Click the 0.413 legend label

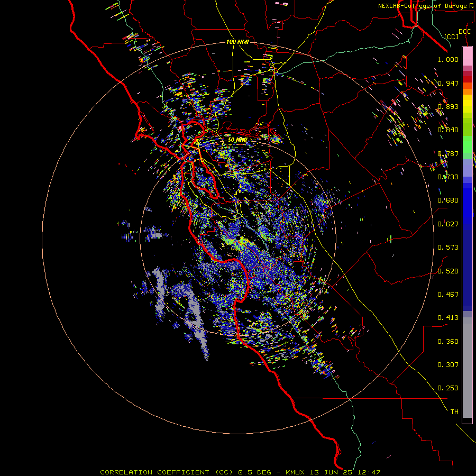pyautogui.click(x=448, y=318)
